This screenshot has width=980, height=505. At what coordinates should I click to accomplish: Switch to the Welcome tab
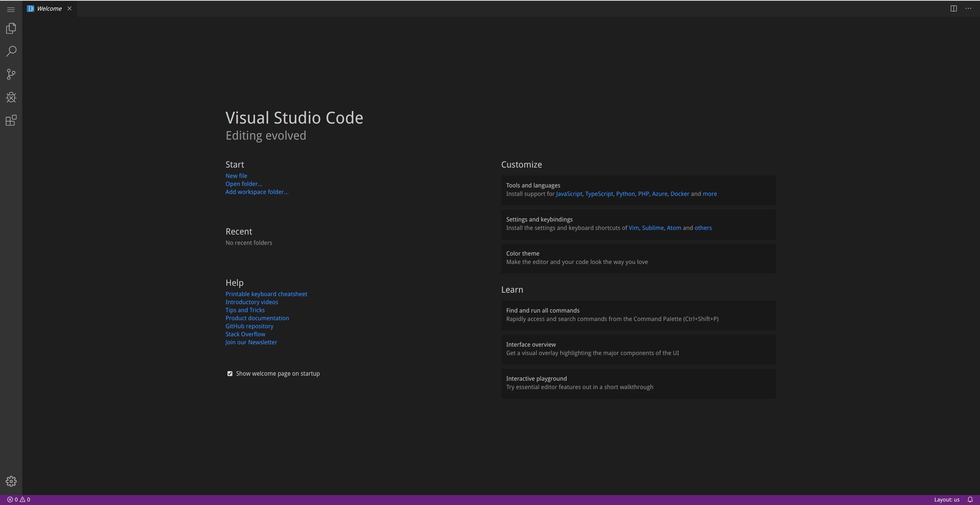49,8
